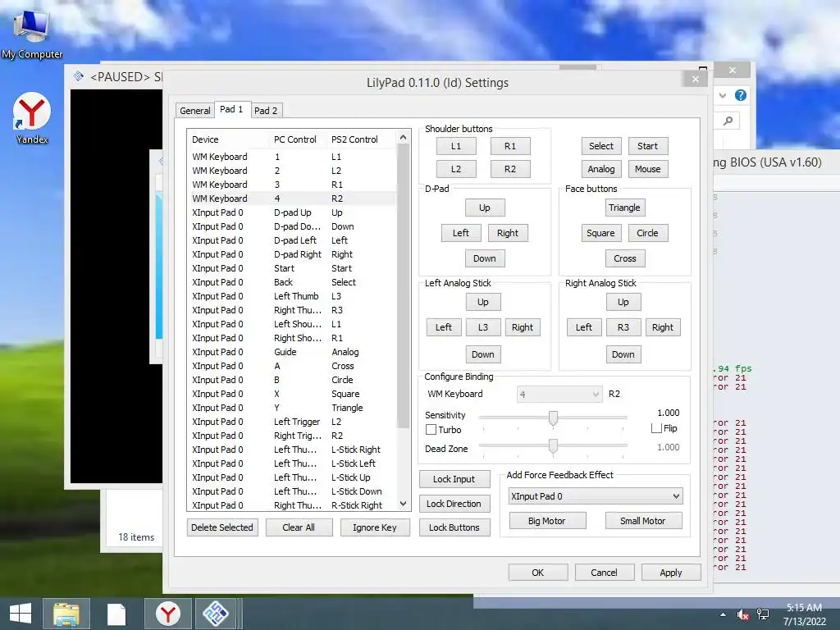Switch to the Pad 2 tab
Viewport: 840px width, 630px height.
pyautogui.click(x=266, y=111)
